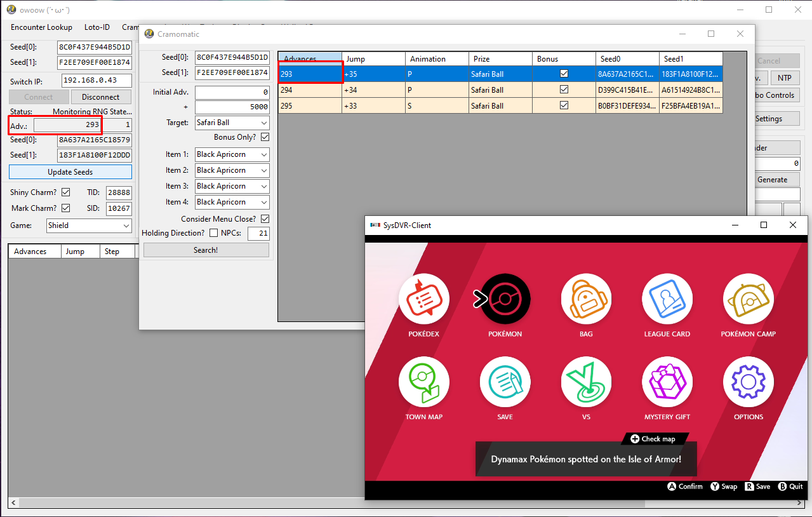Click the NPCs count field

click(x=258, y=234)
